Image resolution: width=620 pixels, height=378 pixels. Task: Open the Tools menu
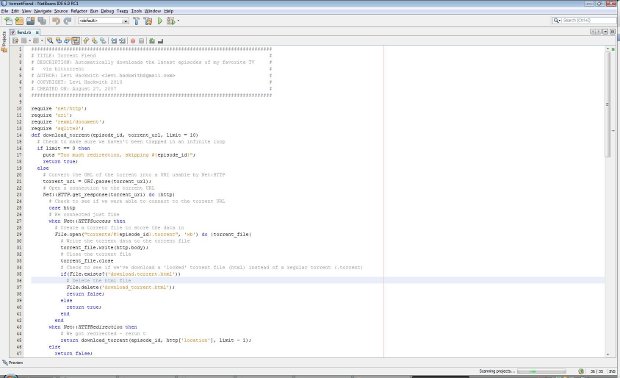(x=136, y=11)
